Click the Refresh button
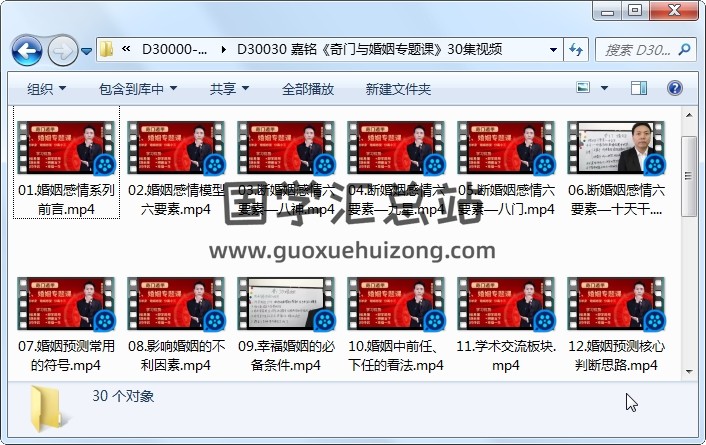 (576, 50)
